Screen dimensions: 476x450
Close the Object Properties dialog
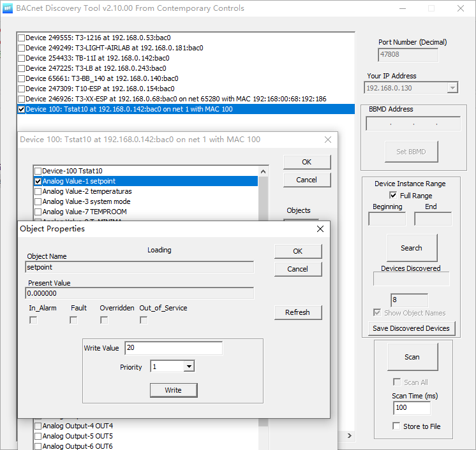coord(320,229)
